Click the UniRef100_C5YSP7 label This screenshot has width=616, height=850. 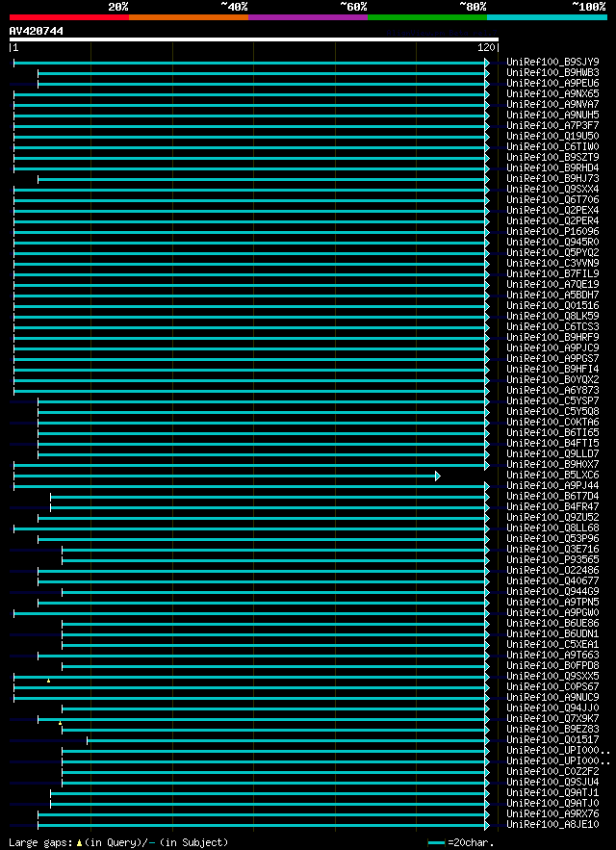[x=553, y=401]
